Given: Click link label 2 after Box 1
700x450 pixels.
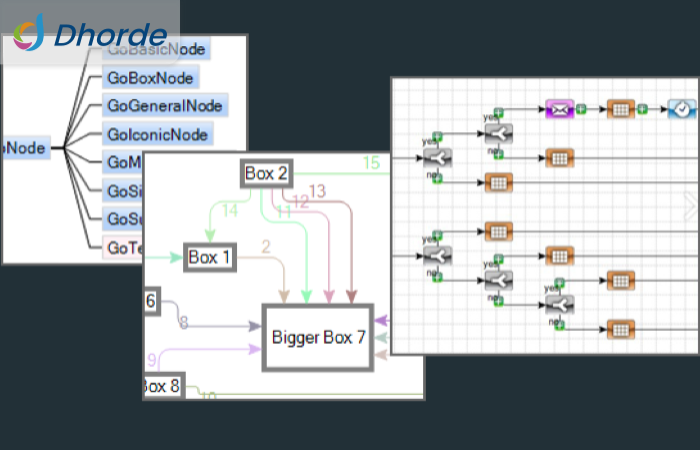Looking at the screenshot, I should (x=266, y=246).
